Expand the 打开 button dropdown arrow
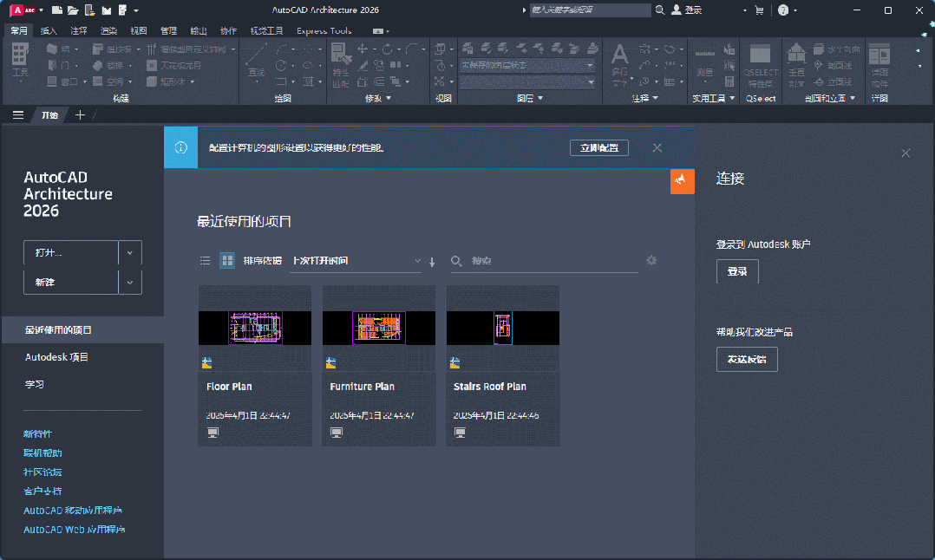This screenshot has height=560, width=935. [130, 252]
